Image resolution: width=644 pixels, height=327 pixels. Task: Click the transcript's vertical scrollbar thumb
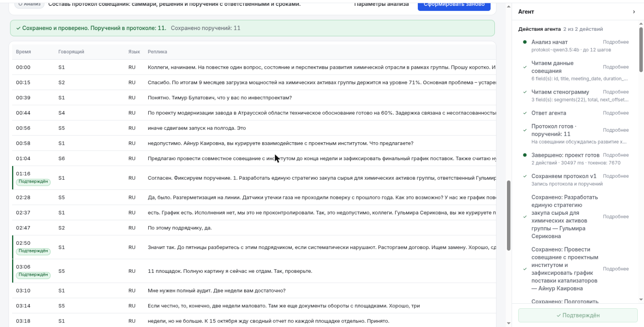(509, 215)
